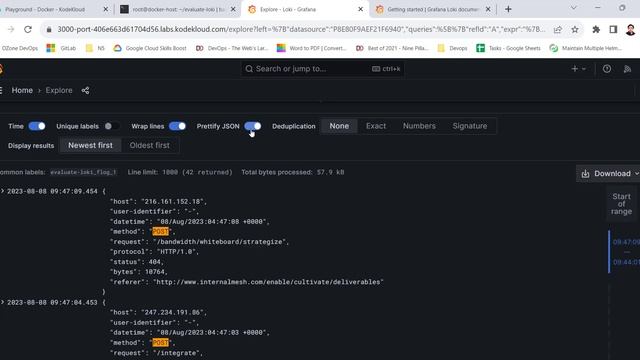The height and width of the screenshot is (360, 640).
Task: Go to Home breadcrumb
Action: 22,90
